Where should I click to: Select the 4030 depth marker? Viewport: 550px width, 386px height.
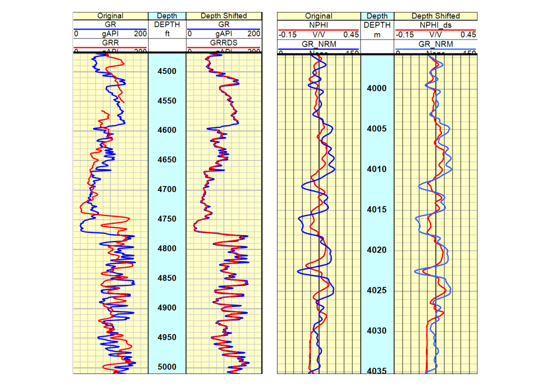(377, 331)
